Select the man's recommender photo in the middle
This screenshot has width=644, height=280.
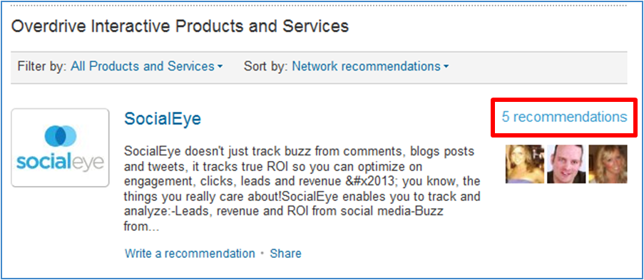click(x=566, y=164)
